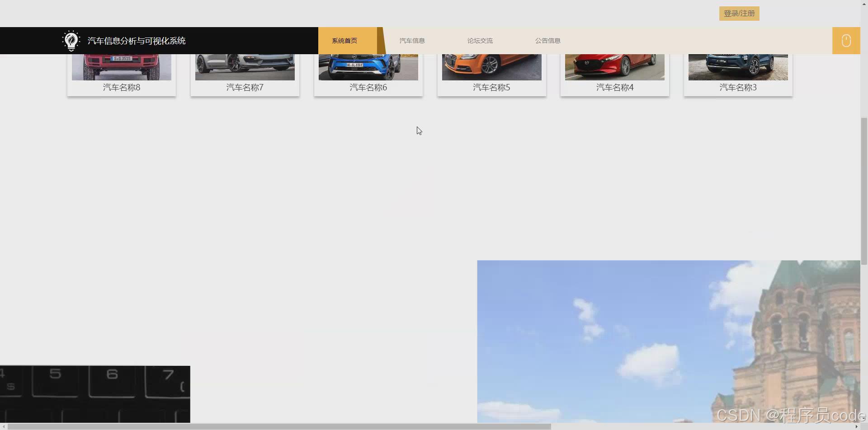Open the 登录/注册 login button
The width and height of the screenshot is (868, 430).
pos(739,14)
